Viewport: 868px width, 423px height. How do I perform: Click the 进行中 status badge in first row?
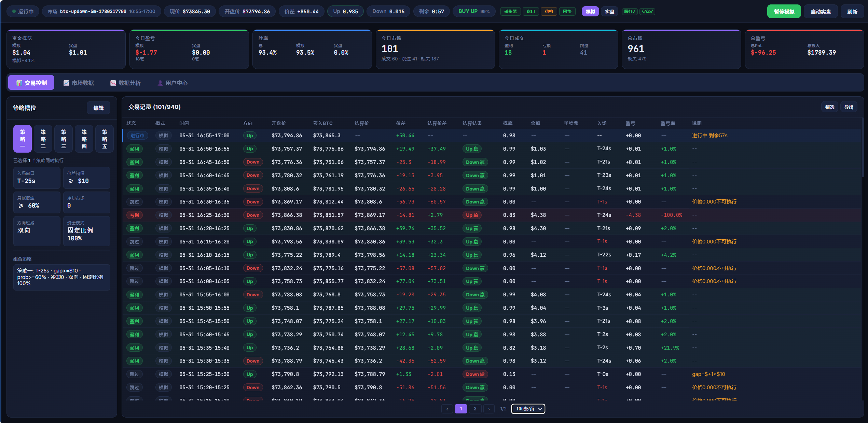[x=137, y=136]
